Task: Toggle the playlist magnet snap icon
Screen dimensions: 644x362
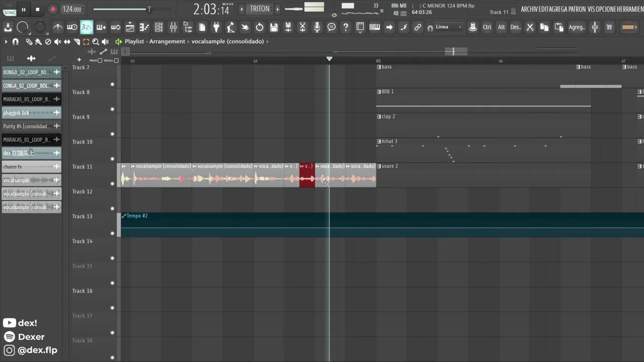Action: point(16,42)
